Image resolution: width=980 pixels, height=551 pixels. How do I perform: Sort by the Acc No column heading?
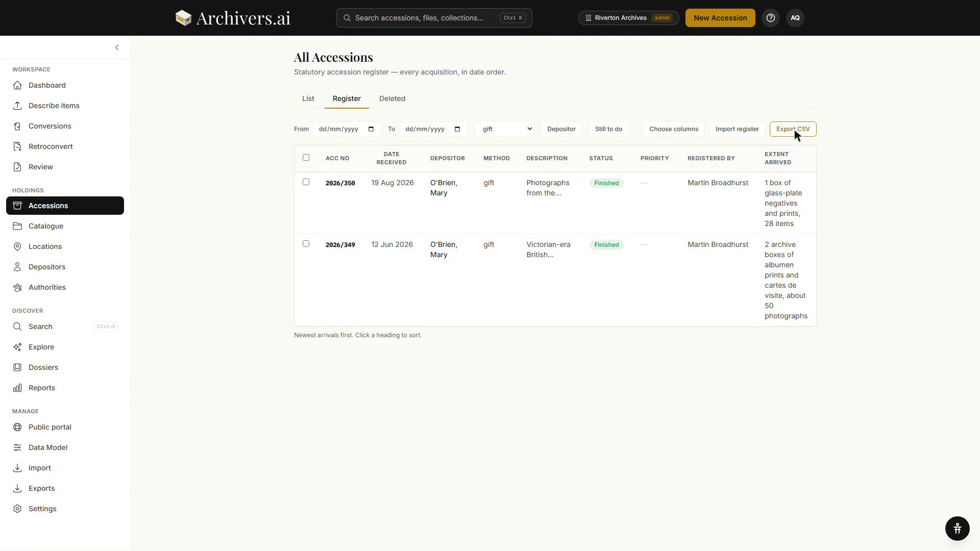pos(337,158)
